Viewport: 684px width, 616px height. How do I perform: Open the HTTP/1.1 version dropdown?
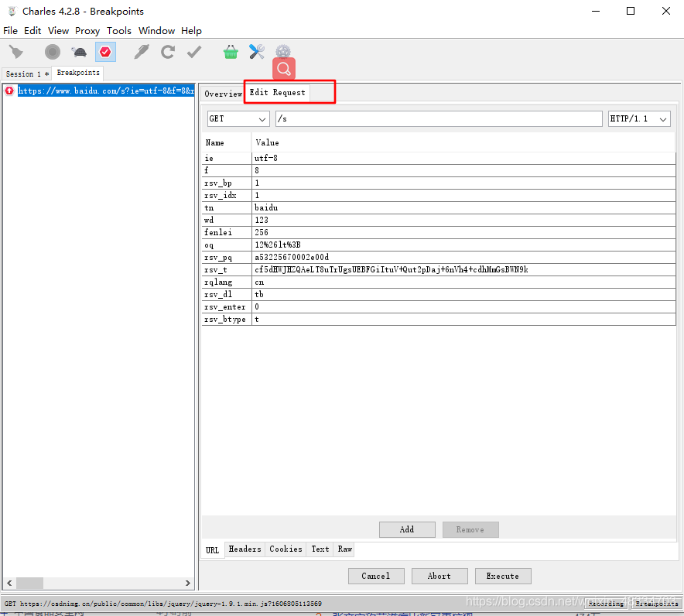[639, 118]
